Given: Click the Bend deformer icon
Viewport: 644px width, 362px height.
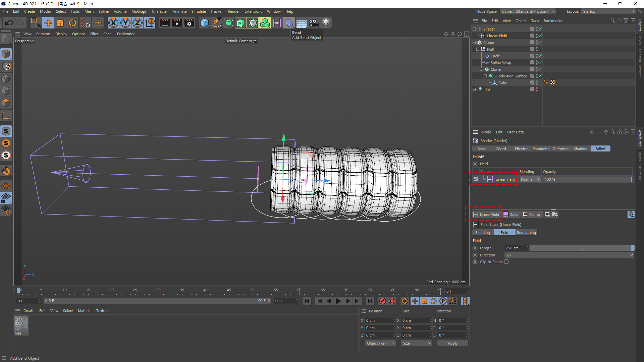Looking at the screenshot, I should pyautogui.click(x=289, y=23).
